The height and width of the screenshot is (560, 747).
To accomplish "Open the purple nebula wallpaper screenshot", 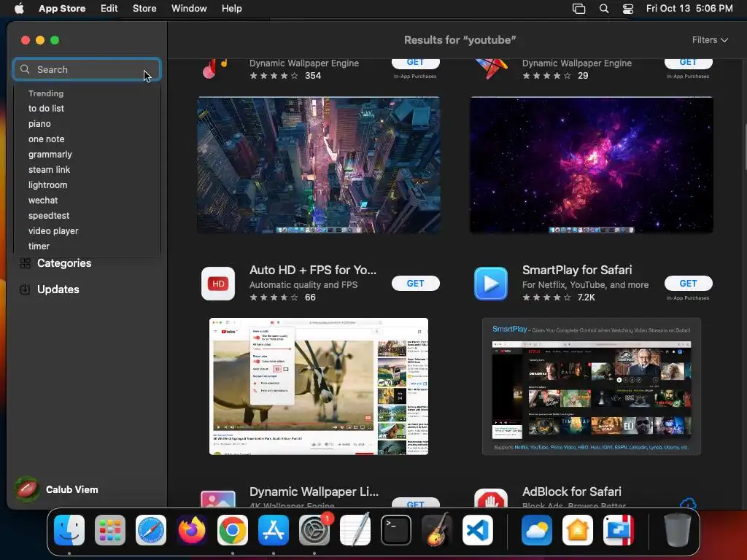I will coord(591,165).
